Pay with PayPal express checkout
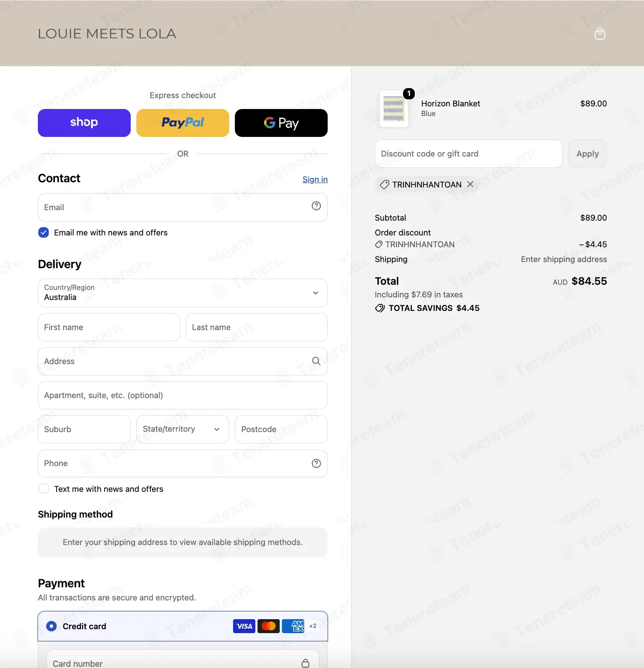Screen dimensions: 644x668 point(183,123)
